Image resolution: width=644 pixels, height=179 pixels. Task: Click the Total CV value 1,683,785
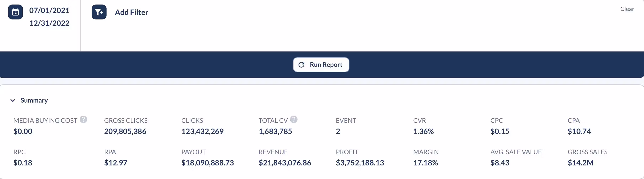[x=275, y=131]
